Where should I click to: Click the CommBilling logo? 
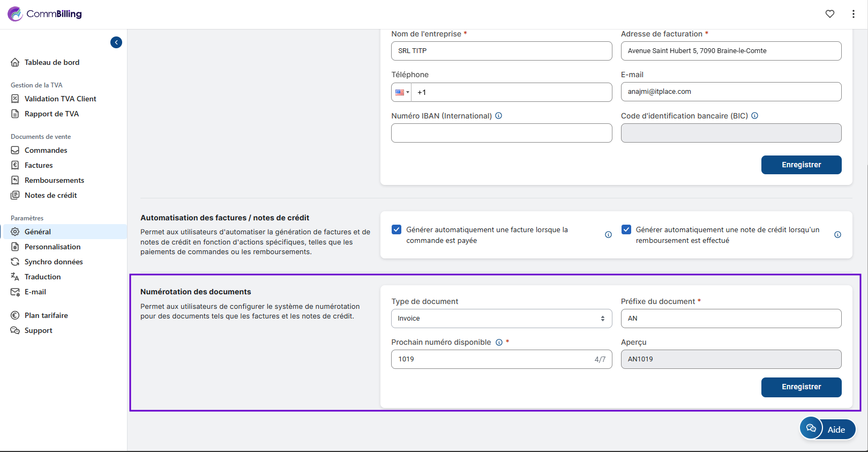[45, 14]
